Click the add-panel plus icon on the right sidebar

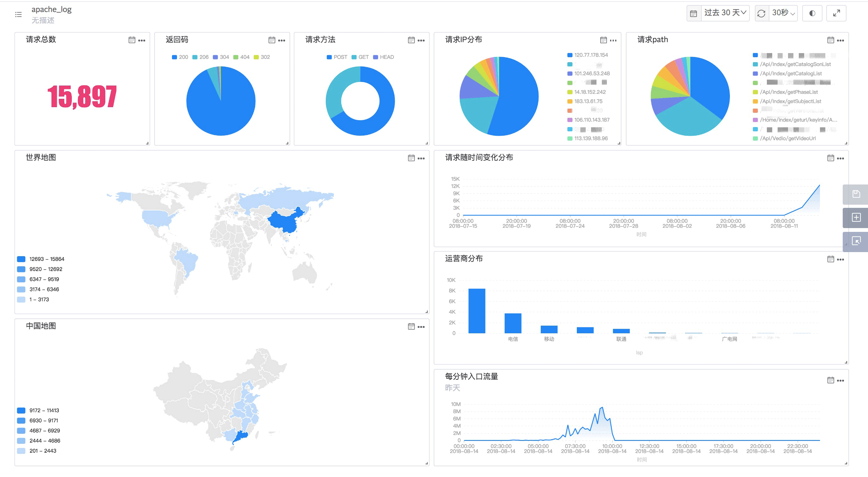(856, 217)
